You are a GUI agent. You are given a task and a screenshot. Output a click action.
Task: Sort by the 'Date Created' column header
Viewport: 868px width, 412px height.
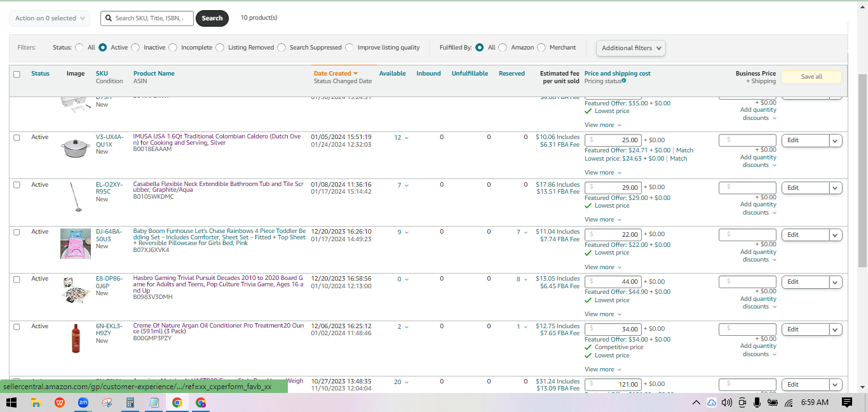click(336, 74)
